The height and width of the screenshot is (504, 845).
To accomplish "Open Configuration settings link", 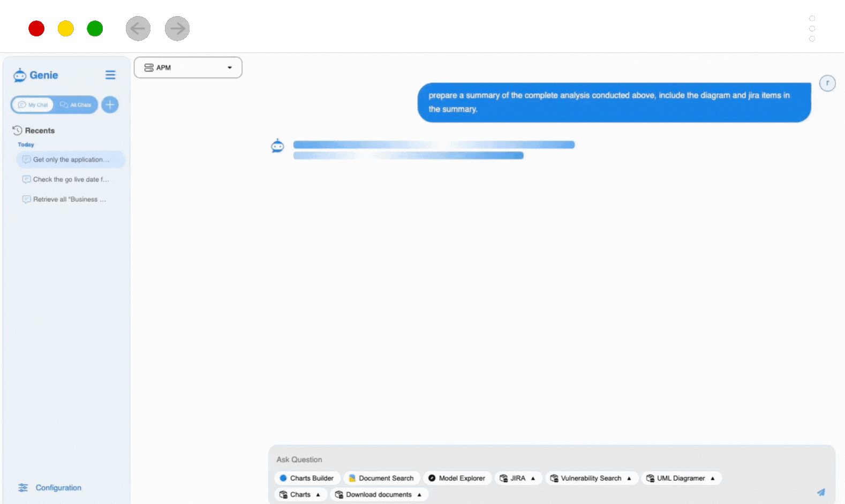I will pyautogui.click(x=58, y=487).
